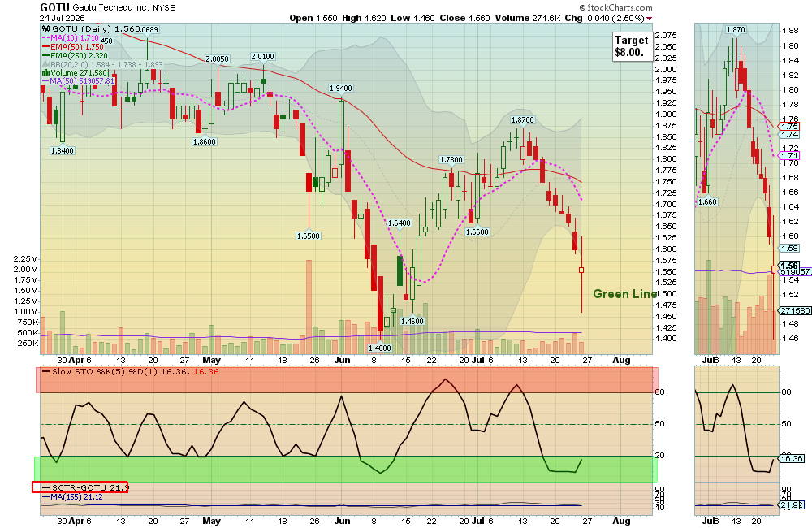Click the 1.9400 price peak label
This screenshot has height=528, width=812.
click(x=341, y=88)
